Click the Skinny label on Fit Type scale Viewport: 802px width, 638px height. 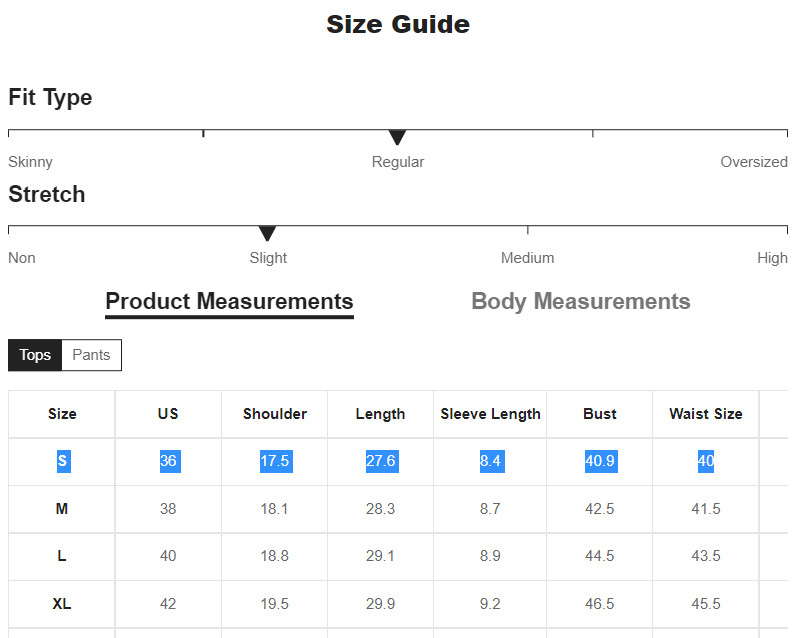coord(31,162)
